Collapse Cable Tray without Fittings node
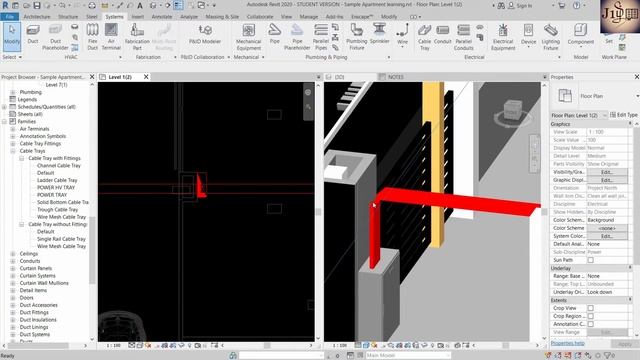 point(21,224)
